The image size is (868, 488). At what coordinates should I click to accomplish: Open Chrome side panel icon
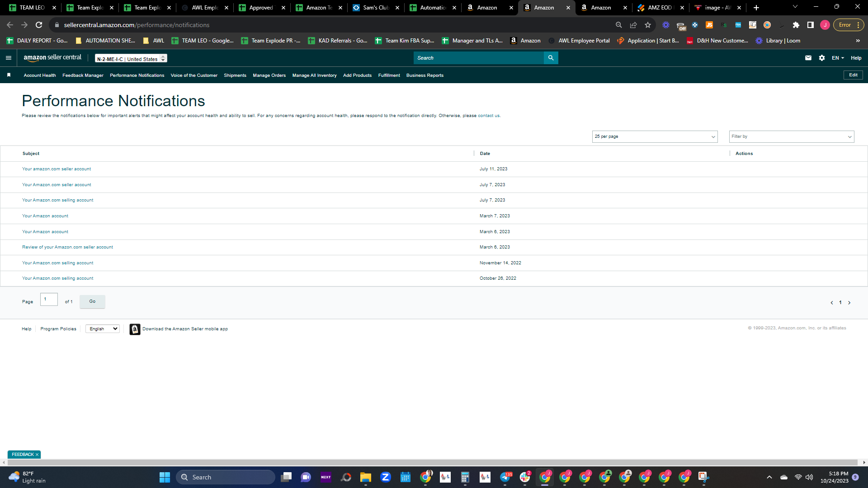(x=811, y=25)
